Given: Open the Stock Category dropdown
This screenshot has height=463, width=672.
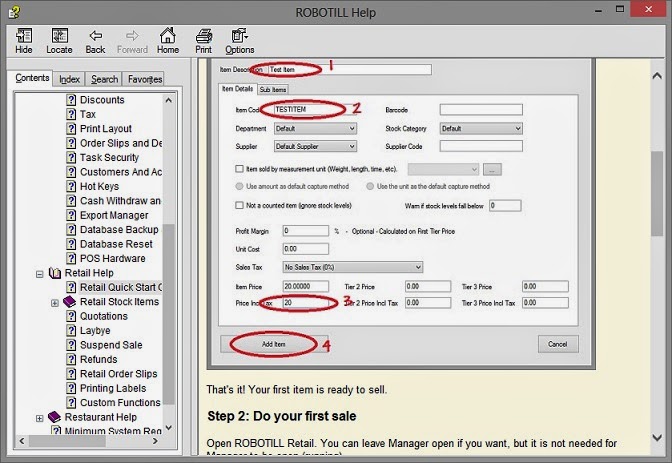Looking at the screenshot, I should (x=481, y=129).
